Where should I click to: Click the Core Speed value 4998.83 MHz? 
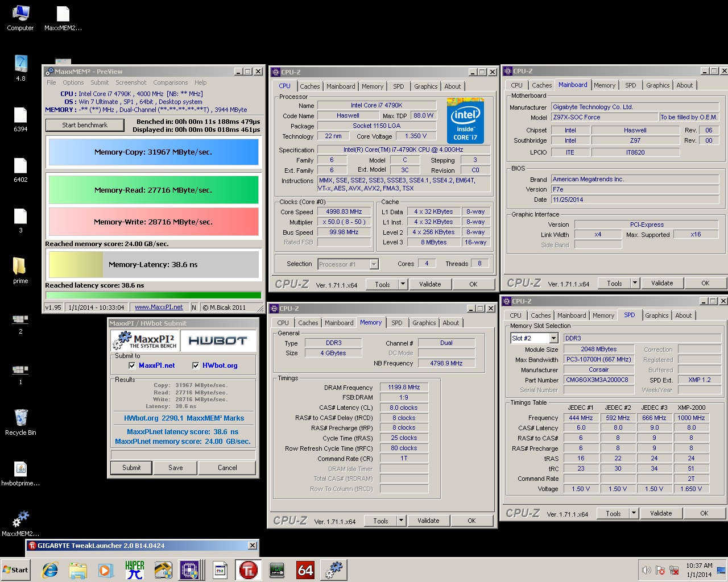(344, 211)
